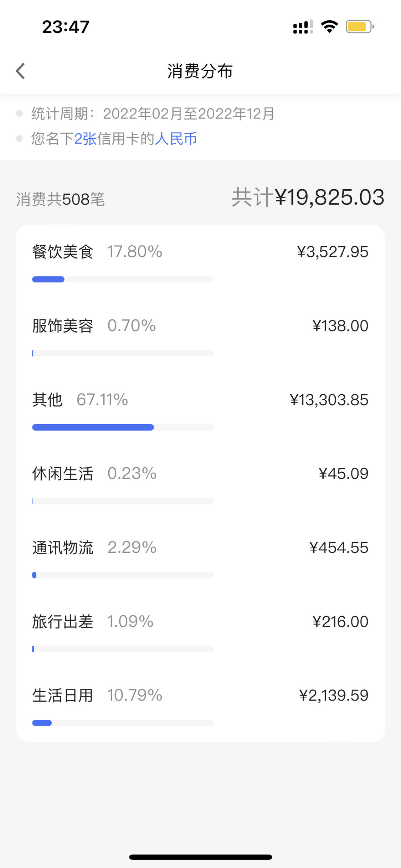Tap the total 共计¥19,825.03 figure

(x=308, y=197)
